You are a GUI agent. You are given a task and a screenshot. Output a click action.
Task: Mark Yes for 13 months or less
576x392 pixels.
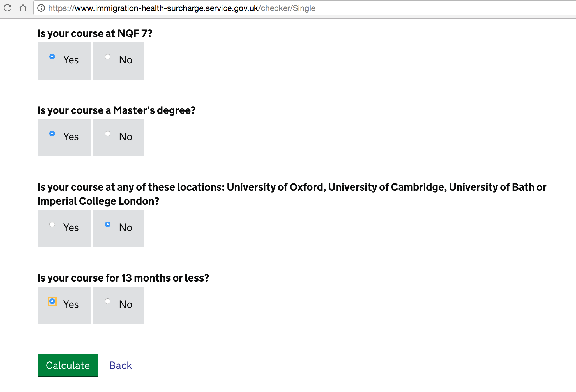coord(64,305)
